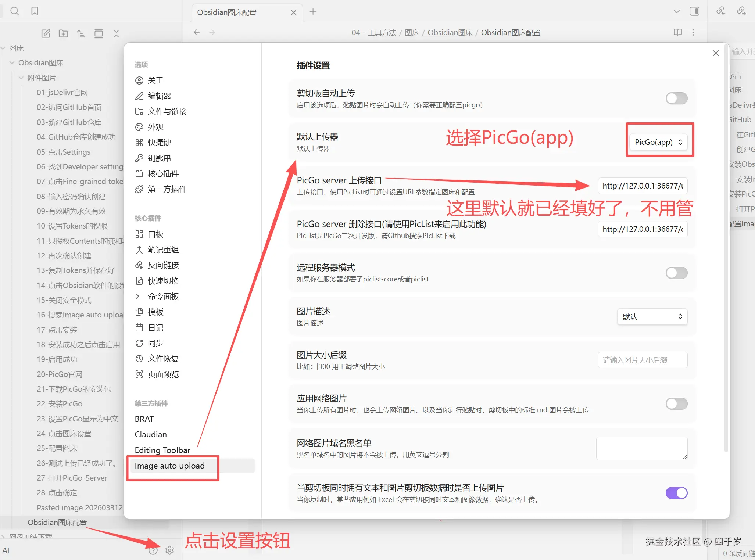Select Image auto upload plugin settings
The width and height of the screenshot is (755, 560).
(169, 465)
